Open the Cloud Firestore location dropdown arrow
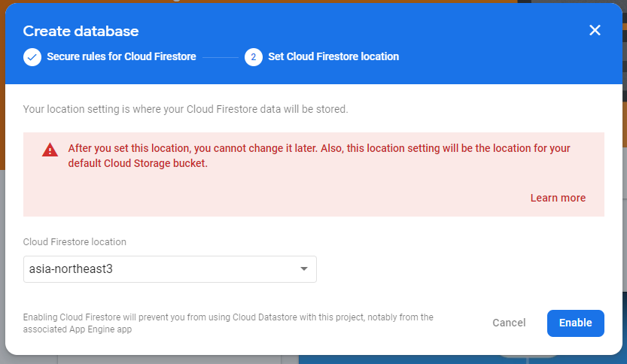The height and width of the screenshot is (364, 627). (x=304, y=269)
